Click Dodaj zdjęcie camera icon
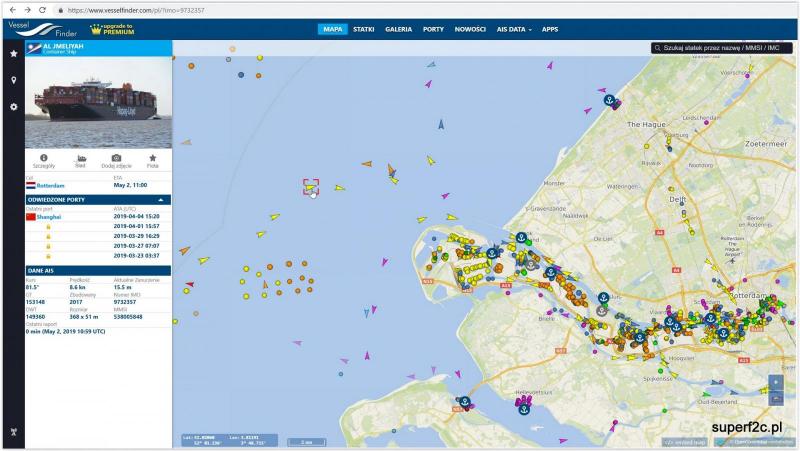 [116, 158]
